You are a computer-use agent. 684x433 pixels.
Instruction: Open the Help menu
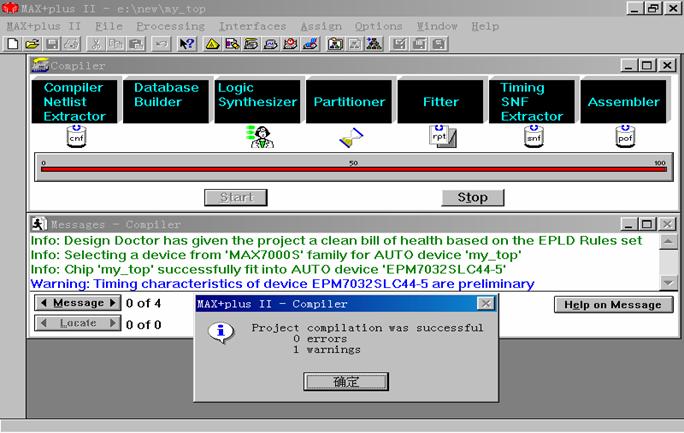click(485, 26)
